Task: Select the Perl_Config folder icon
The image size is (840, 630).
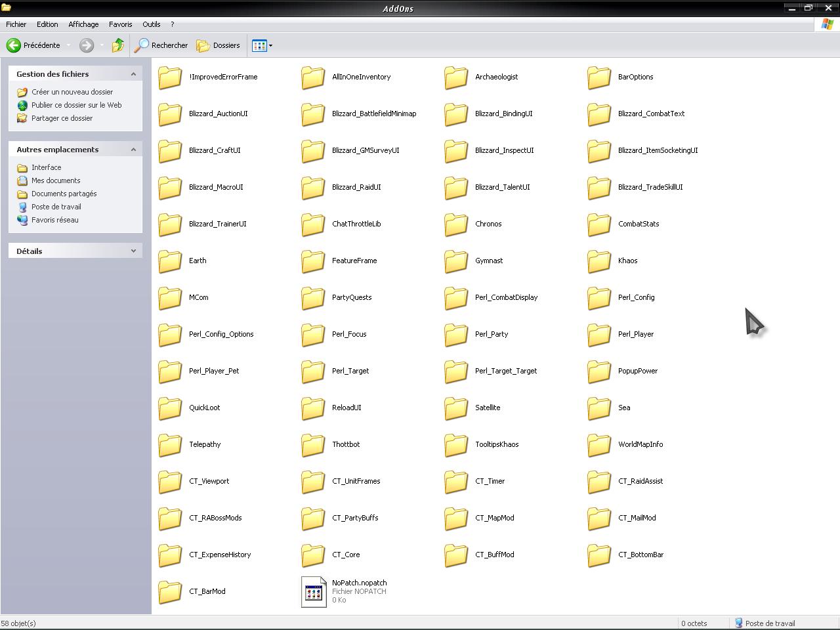Action: [599, 297]
